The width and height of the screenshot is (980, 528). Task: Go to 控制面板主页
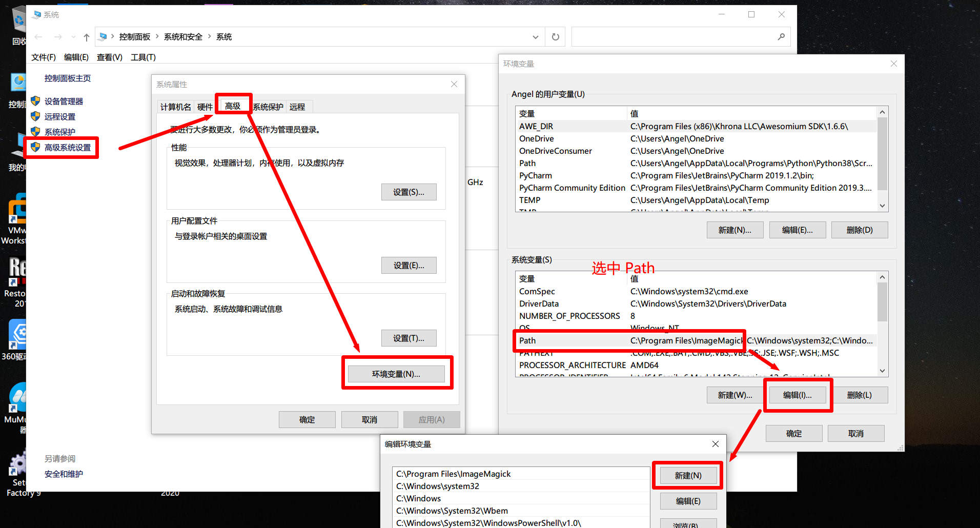67,78
